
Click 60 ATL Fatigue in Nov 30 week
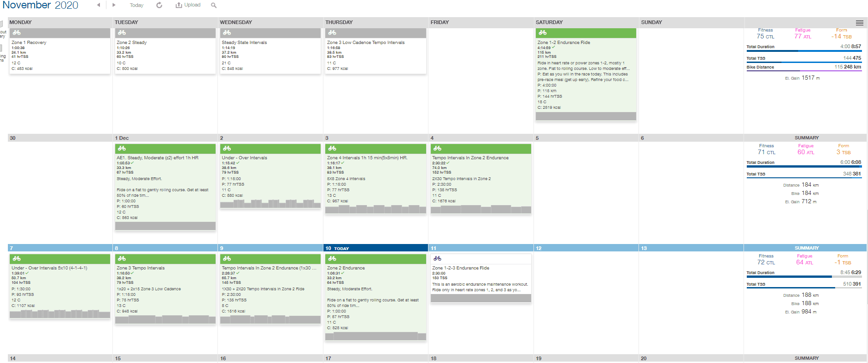[805, 152]
